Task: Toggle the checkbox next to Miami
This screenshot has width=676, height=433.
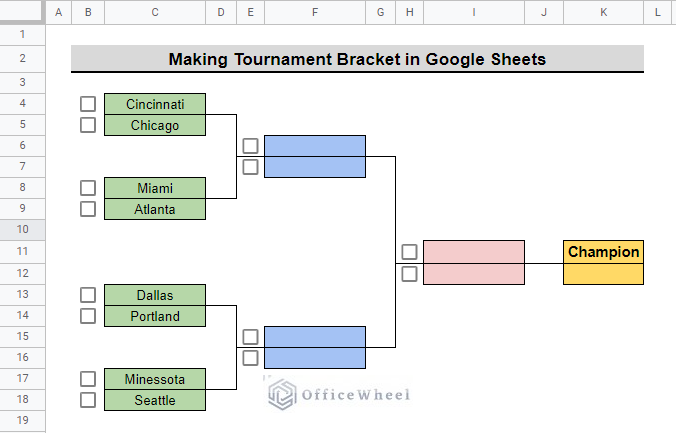Action: tap(88, 188)
